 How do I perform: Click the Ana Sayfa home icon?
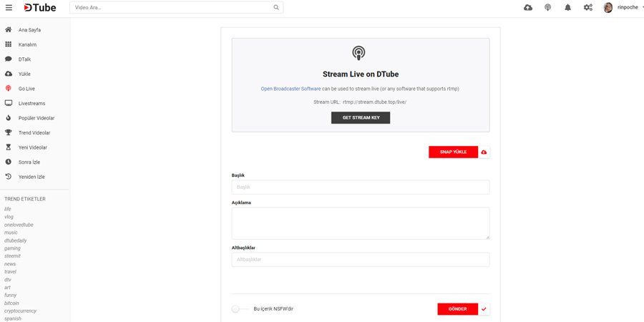[8, 29]
